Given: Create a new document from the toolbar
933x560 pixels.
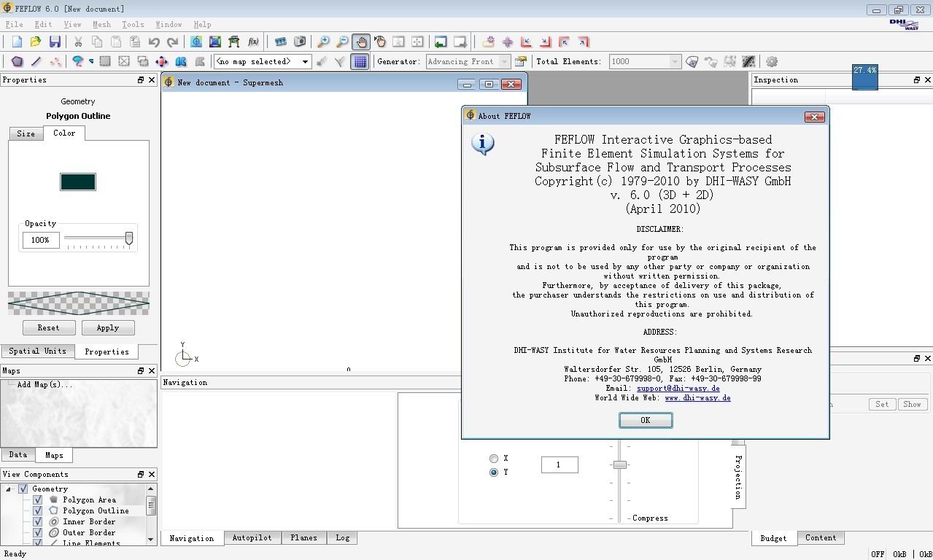Looking at the screenshot, I should click(17, 42).
